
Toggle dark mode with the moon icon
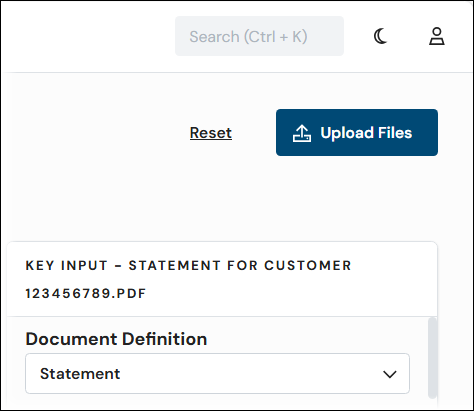(x=380, y=36)
